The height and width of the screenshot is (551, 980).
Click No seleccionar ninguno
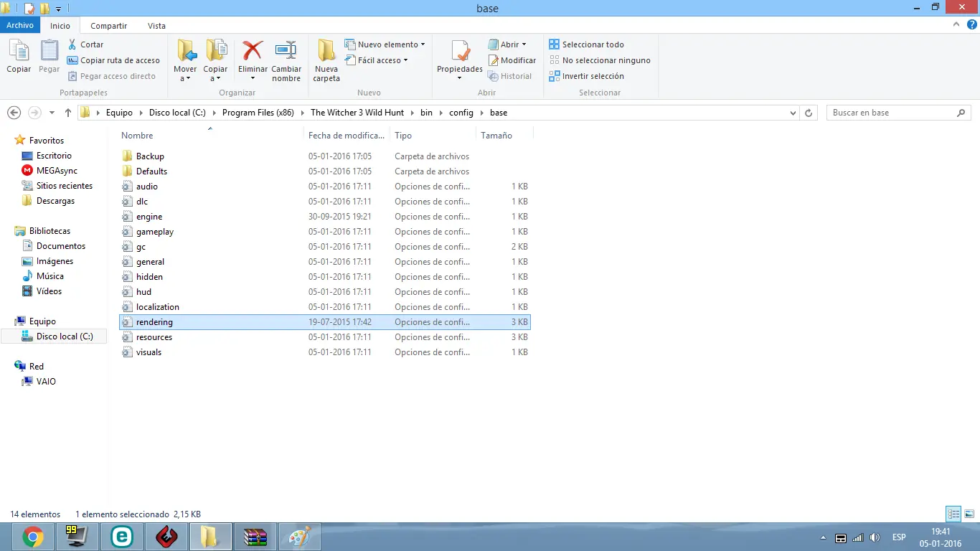pyautogui.click(x=600, y=60)
